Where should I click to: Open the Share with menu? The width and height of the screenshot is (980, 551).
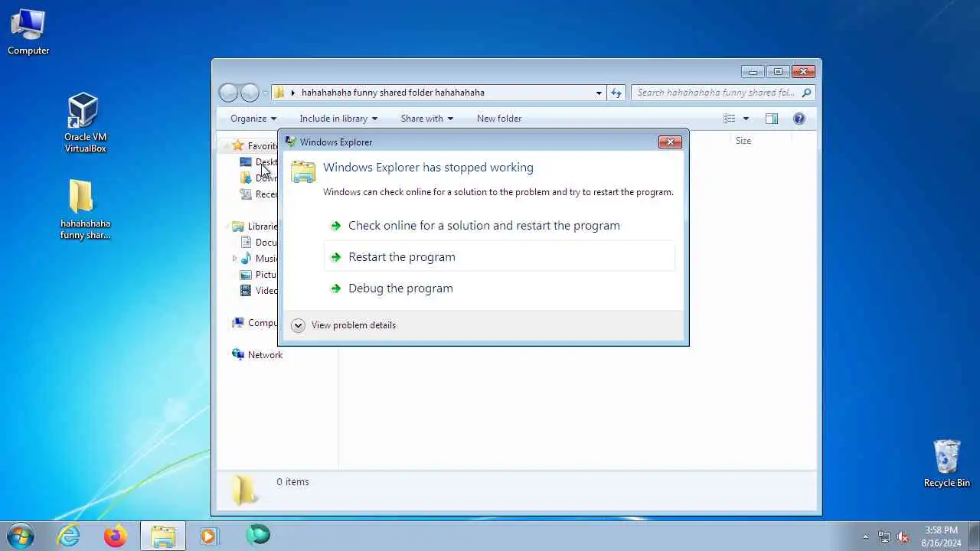(426, 119)
